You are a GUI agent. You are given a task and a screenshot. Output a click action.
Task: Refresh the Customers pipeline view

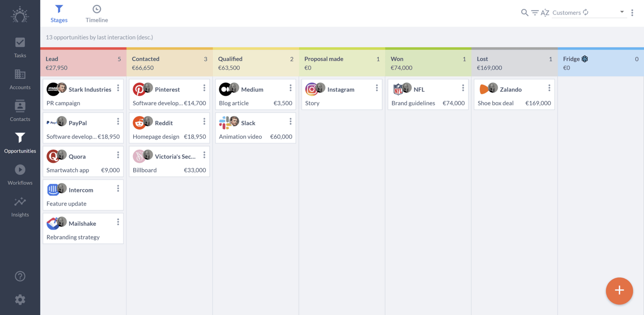[x=585, y=12]
